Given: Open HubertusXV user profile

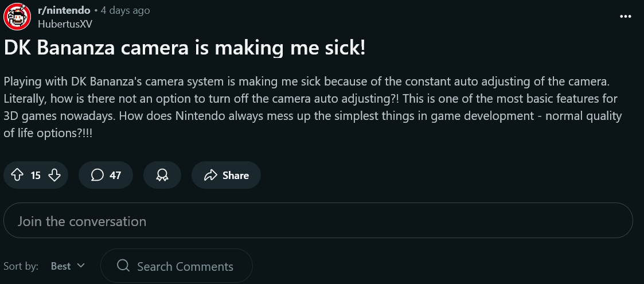Looking at the screenshot, I should tap(65, 24).
